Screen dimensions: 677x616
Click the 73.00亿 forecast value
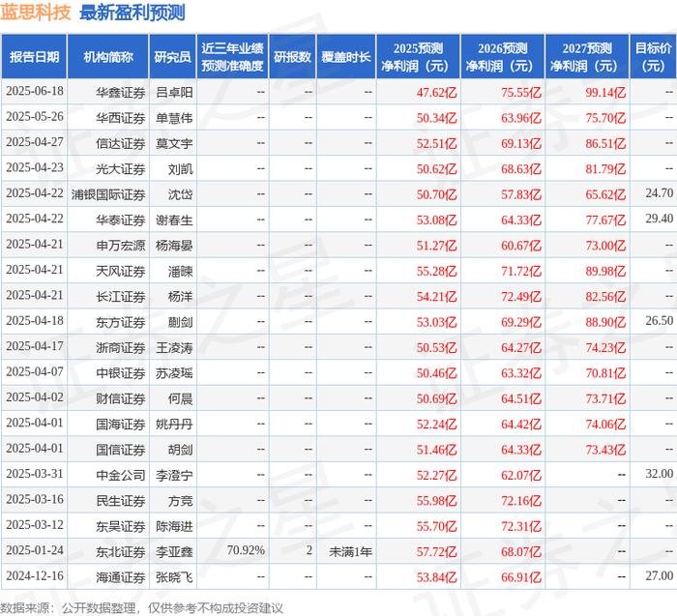pyautogui.click(x=605, y=246)
